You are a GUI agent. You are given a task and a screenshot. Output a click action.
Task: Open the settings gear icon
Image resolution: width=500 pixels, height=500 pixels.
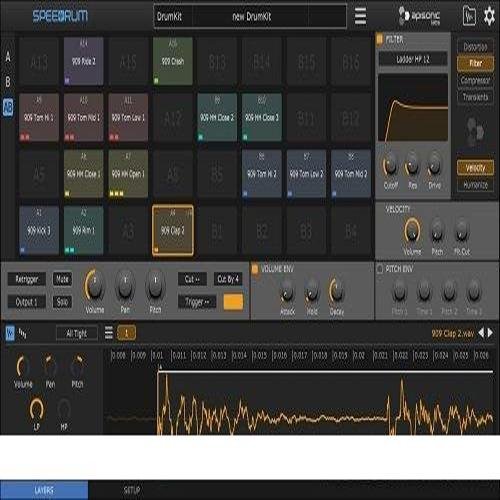point(489,16)
